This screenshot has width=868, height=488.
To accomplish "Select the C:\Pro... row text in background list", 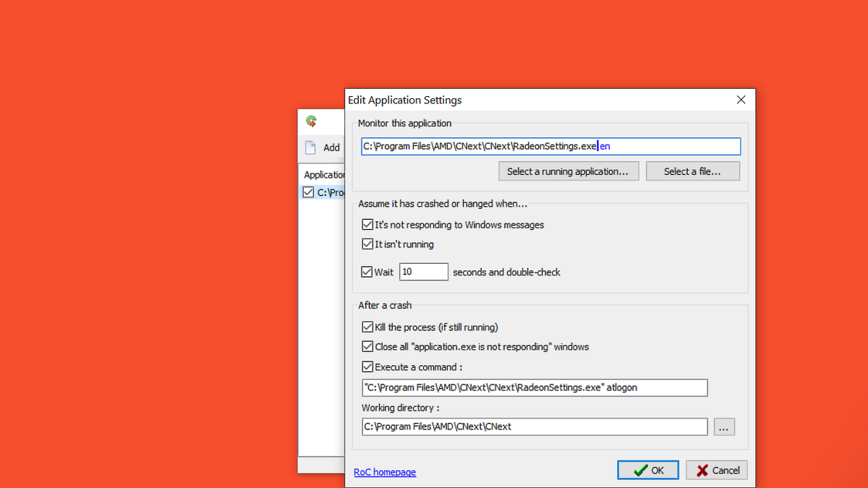I will coord(330,192).
